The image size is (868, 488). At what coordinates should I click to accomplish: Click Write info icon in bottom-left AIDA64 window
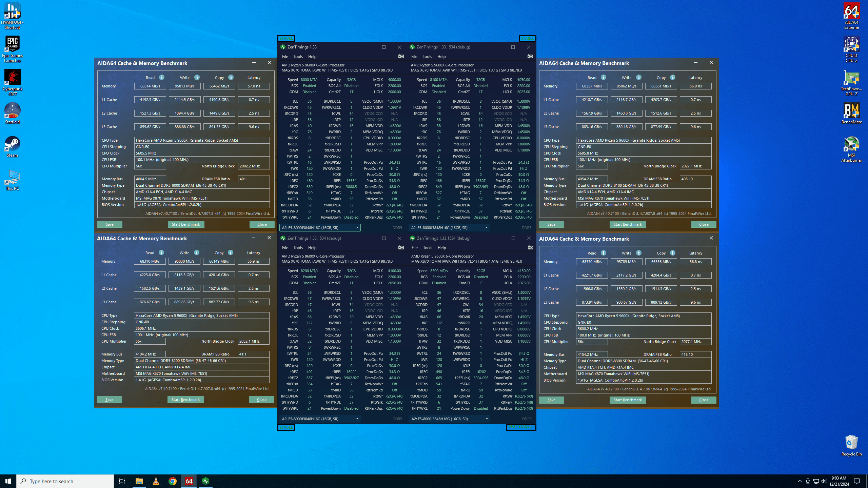197,252
